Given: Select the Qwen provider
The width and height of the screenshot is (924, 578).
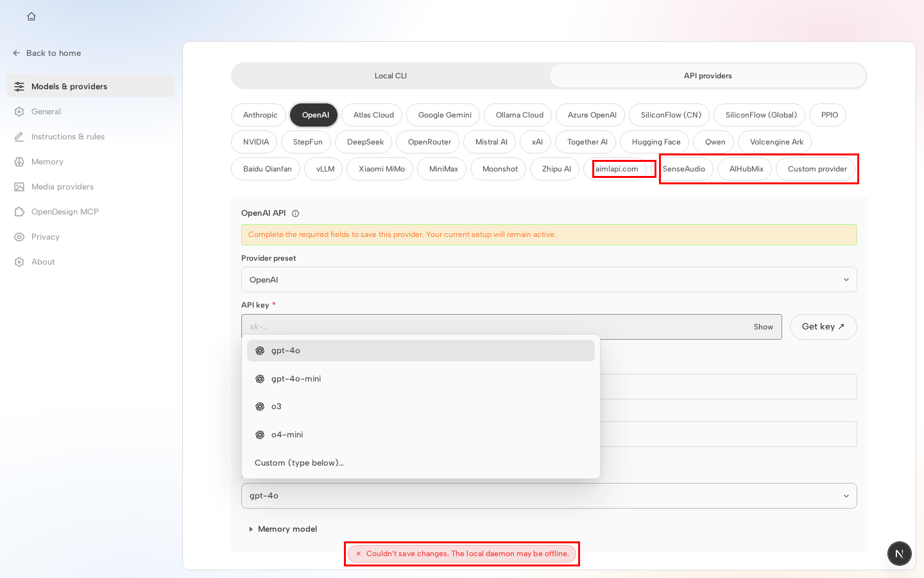Looking at the screenshot, I should [x=714, y=142].
